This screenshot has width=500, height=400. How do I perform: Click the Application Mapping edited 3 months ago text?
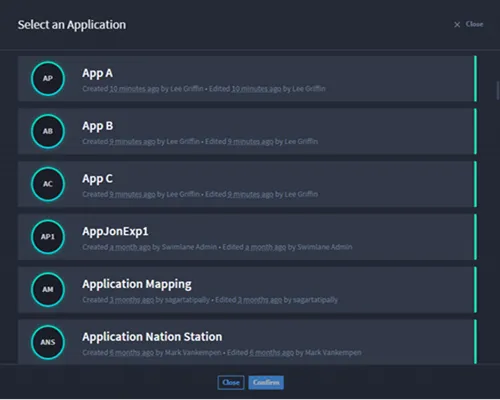pos(260,300)
